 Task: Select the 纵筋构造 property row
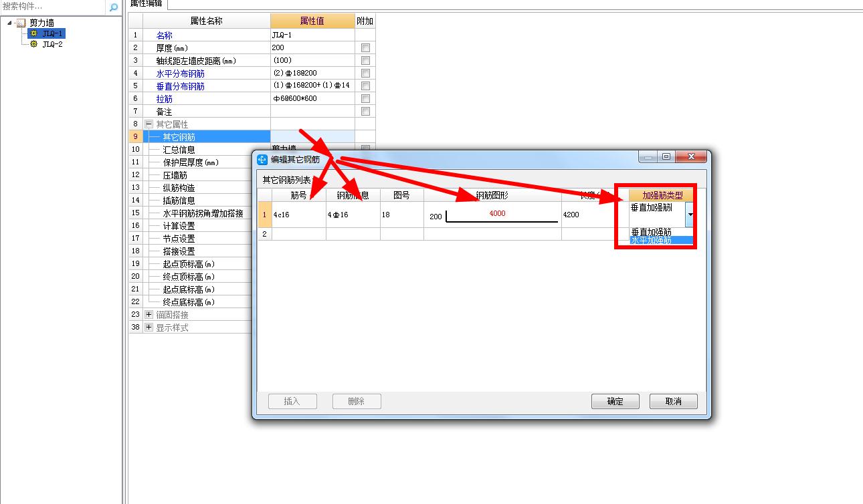pyautogui.click(x=197, y=187)
